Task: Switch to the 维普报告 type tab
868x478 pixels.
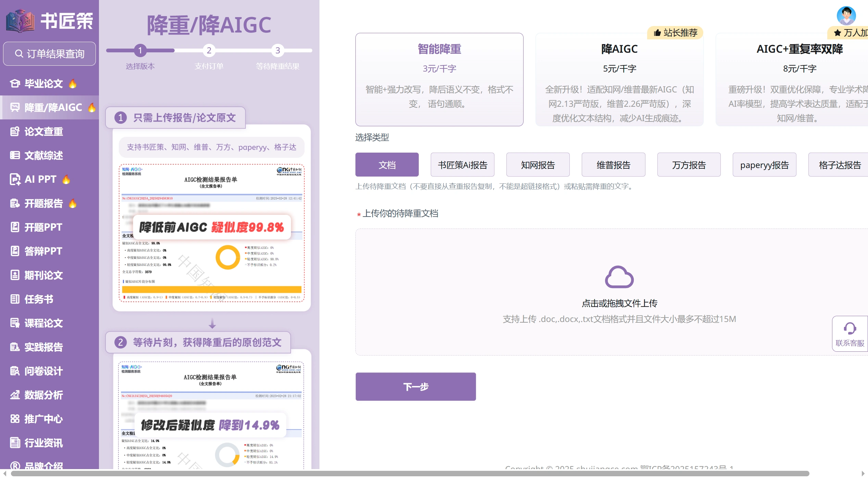Action: pos(613,165)
